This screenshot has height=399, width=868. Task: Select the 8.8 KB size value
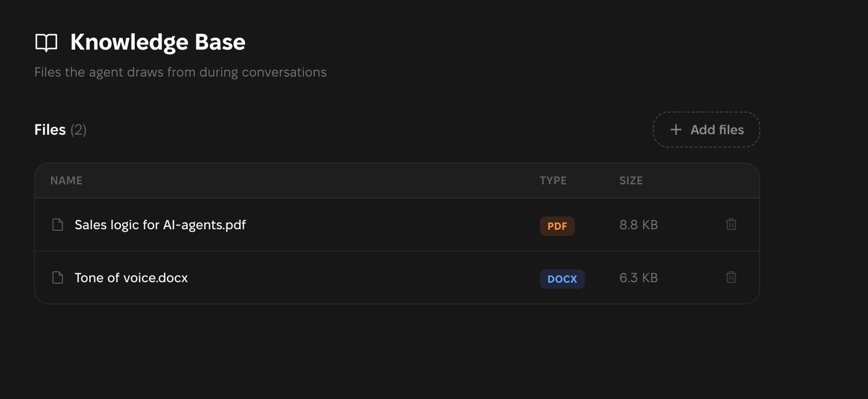(x=638, y=225)
